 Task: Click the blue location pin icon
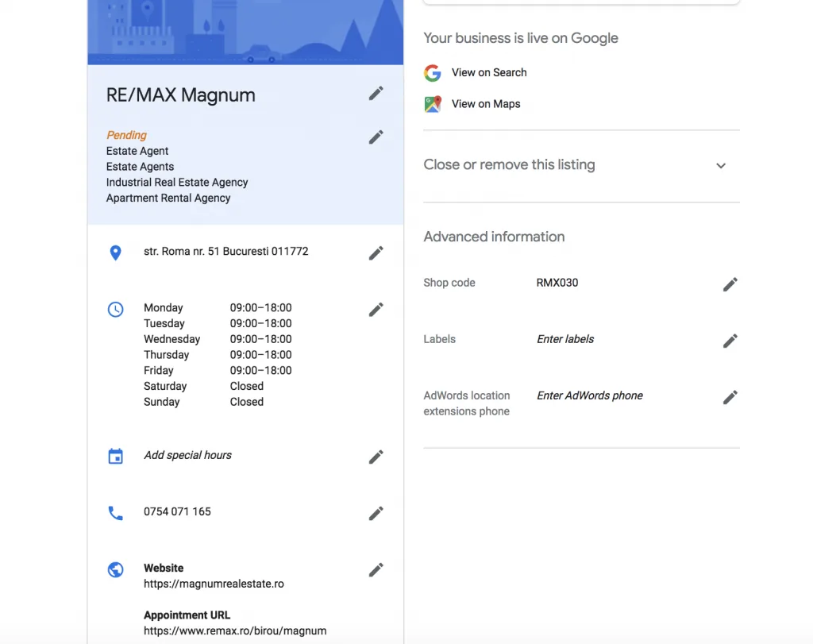tap(116, 253)
